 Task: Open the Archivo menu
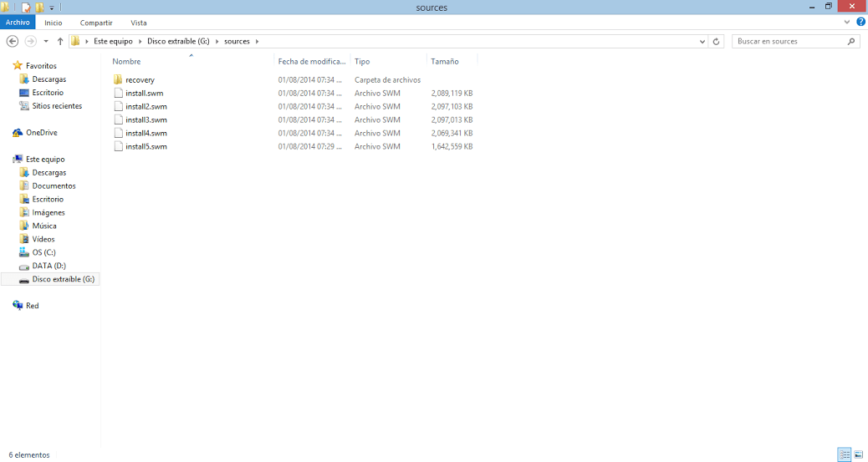(x=18, y=22)
